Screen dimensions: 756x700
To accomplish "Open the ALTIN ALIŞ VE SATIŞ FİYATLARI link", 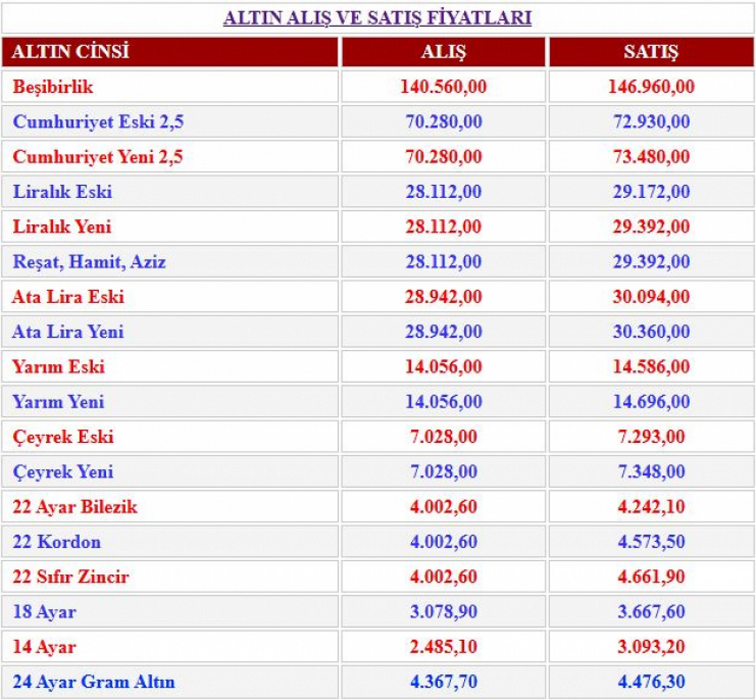I will tap(378, 18).
